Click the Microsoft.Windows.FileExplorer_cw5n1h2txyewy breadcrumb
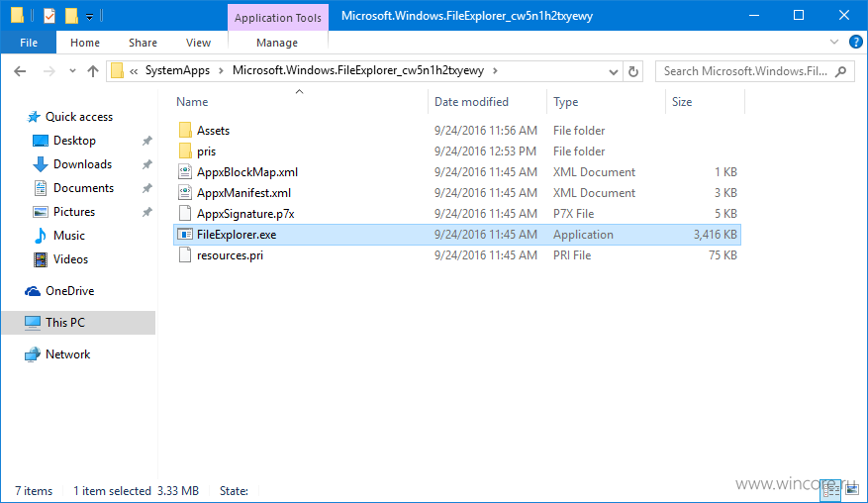Image resolution: width=868 pixels, height=503 pixels. tap(358, 70)
